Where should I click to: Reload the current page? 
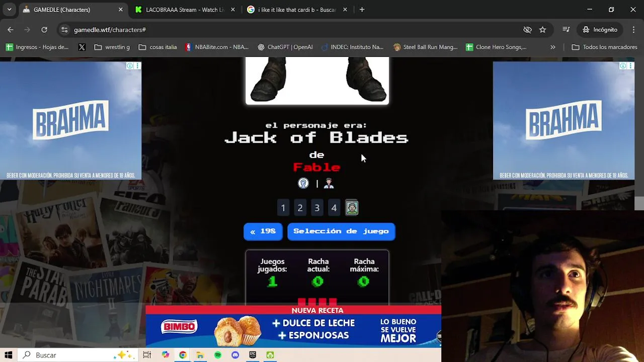(44, 30)
